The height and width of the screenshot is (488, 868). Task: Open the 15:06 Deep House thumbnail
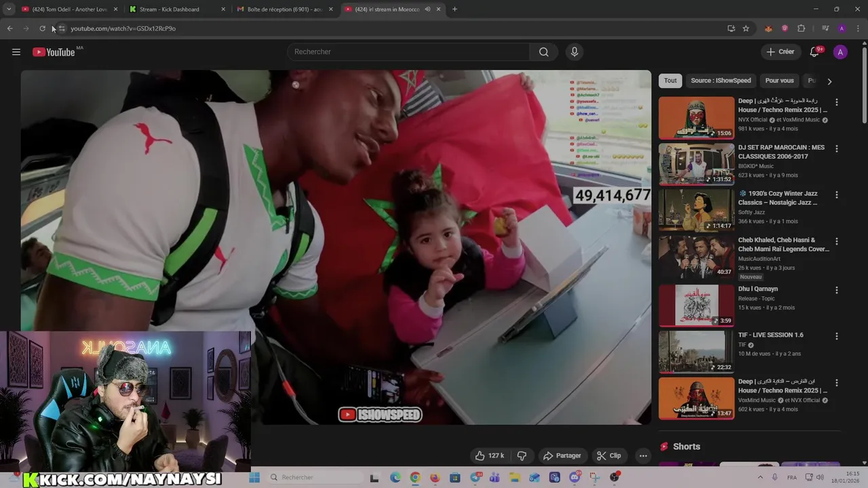pyautogui.click(x=696, y=118)
